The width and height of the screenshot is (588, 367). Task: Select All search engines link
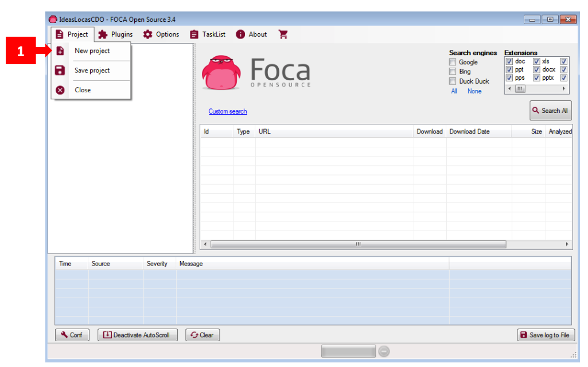point(454,91)
